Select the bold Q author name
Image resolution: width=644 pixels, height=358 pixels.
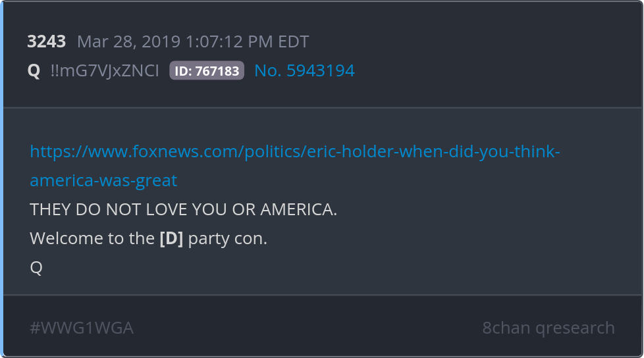(x=34, y=70)
